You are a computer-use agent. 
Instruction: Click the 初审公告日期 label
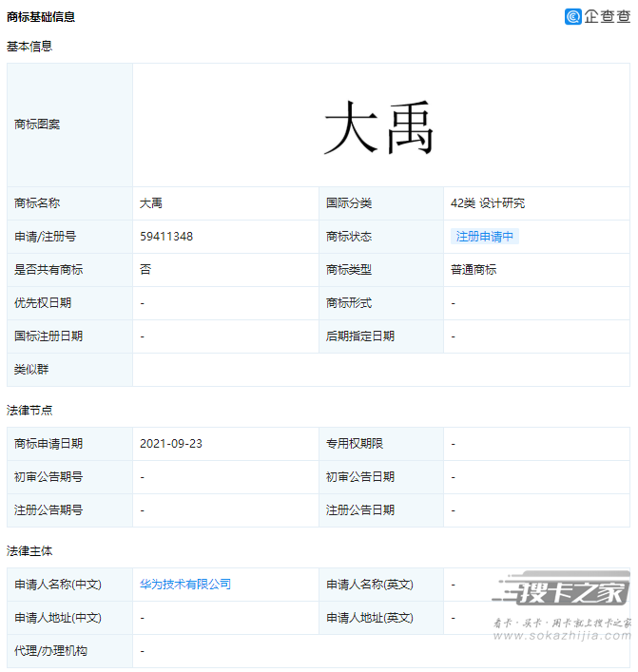(360, 477)
